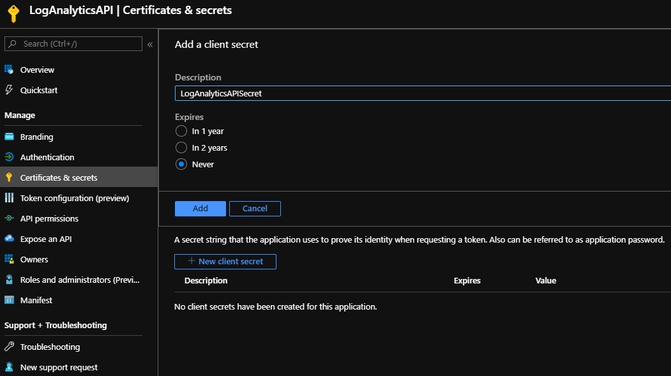The width and height of the screenshot is (671, 376).
Task: Click the Description input with LogAnalyticsAPISecret
Action: click(x=423, y=93)
